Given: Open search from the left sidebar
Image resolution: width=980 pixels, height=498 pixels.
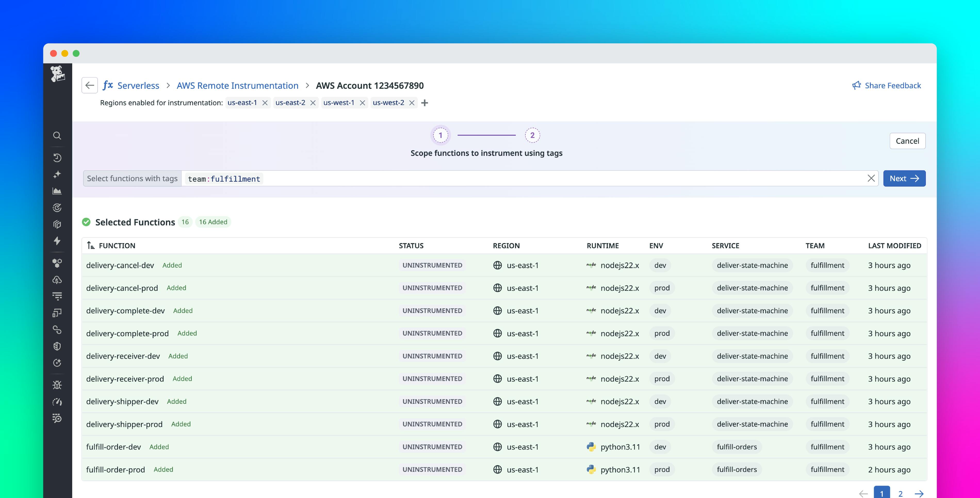Looking at the screenshot, I should [57, 135].
